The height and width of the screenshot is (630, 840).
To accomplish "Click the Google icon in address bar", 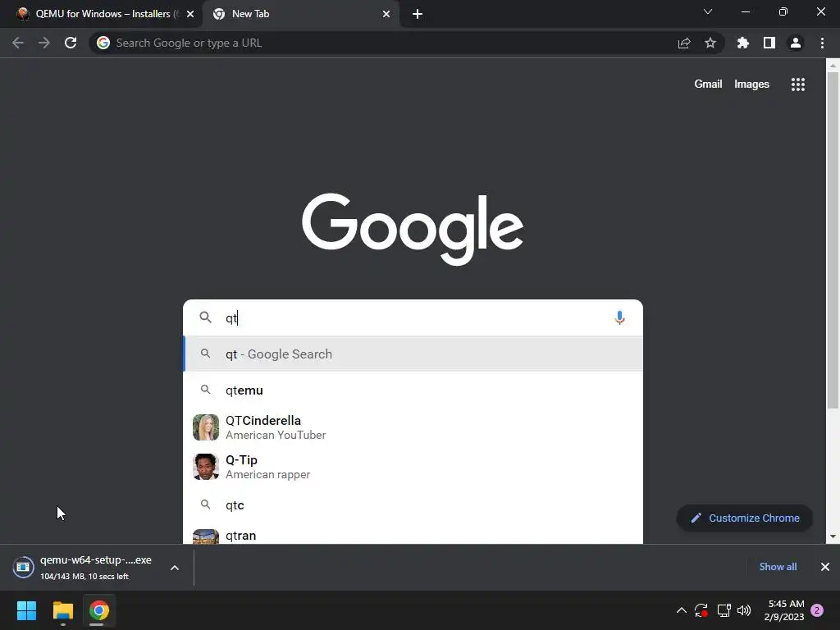I will click(103, 43).
